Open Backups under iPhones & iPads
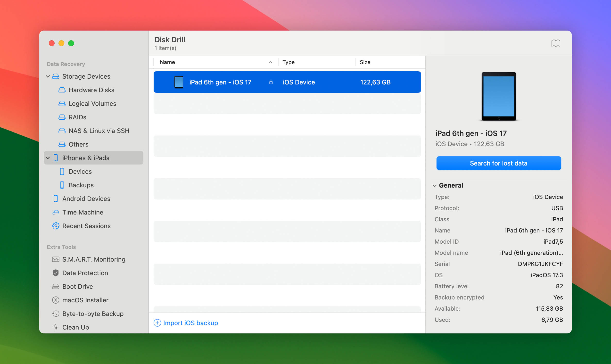Viewport: 611px width, 364px height. click(x=81, y=185)
